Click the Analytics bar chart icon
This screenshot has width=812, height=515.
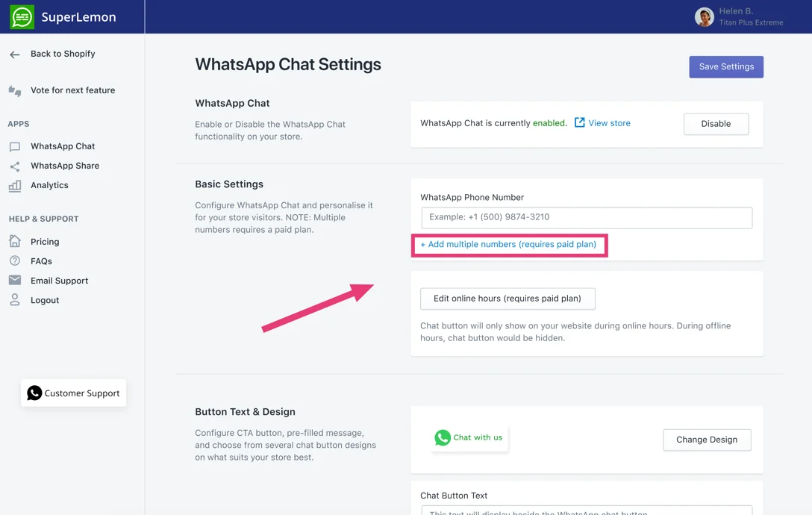point(15,186)
